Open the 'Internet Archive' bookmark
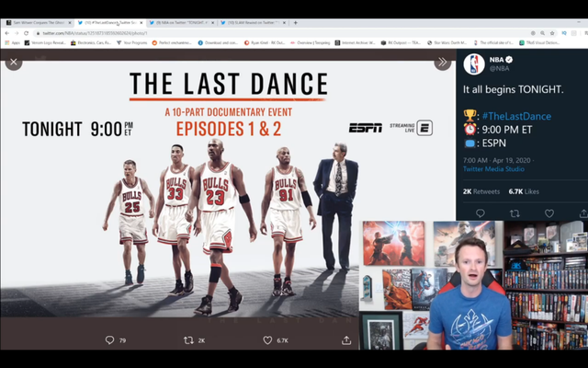Viewport: 588px width, 368px height. [x=356, y=43]
